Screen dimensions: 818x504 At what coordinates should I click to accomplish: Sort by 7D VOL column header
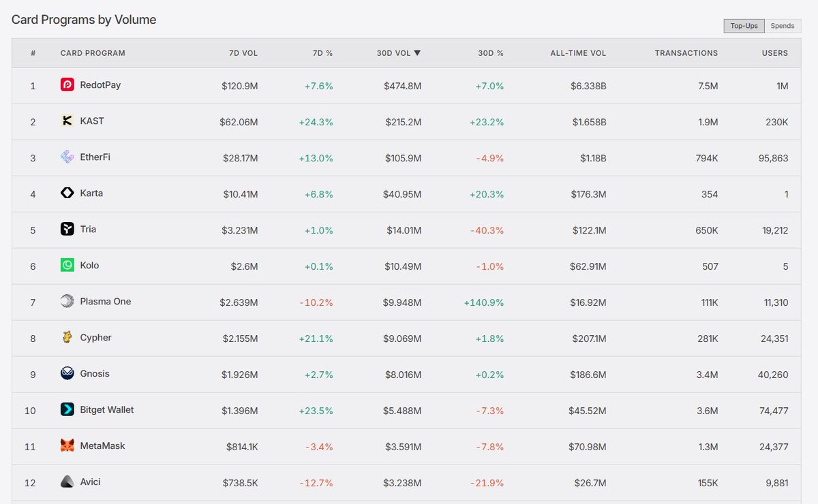pos(243,53)
